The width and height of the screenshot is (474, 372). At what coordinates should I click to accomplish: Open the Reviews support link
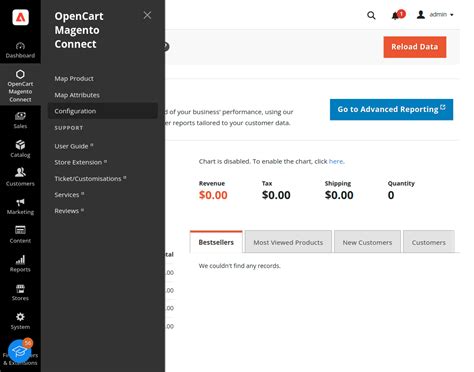click(x=69, y=211)
